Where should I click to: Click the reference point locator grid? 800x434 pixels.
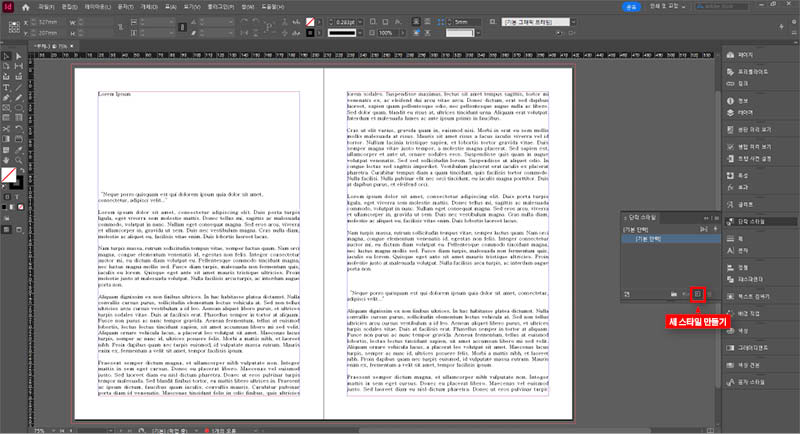[14, 27]
